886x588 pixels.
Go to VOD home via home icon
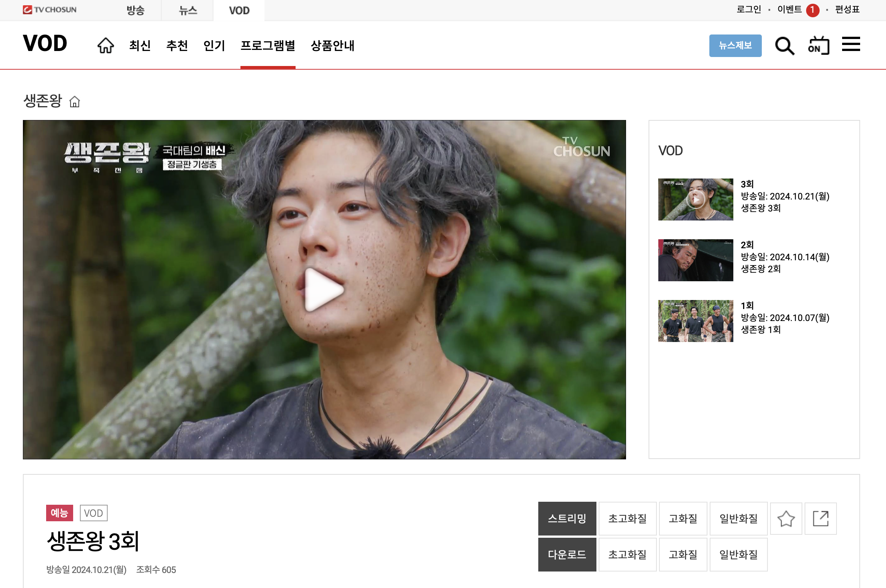pos(105,45)
